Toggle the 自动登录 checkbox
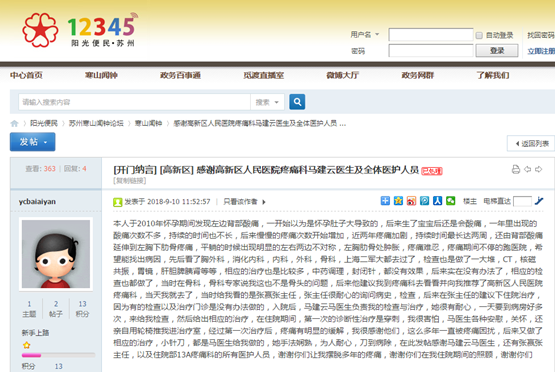Image resolution: width=555 pixels, height=372 pixels. pyautogui.click(x=479, y=35)
